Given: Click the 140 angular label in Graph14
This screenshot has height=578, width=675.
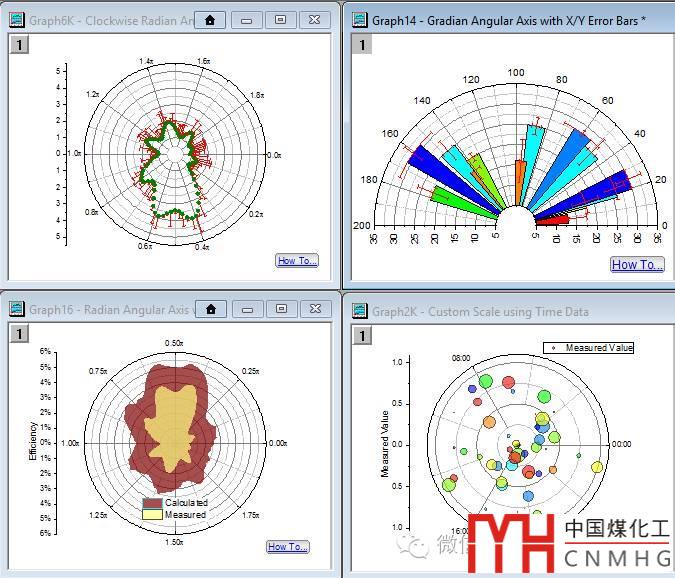Looking at the screenshot, I should (x=422, y=101).
